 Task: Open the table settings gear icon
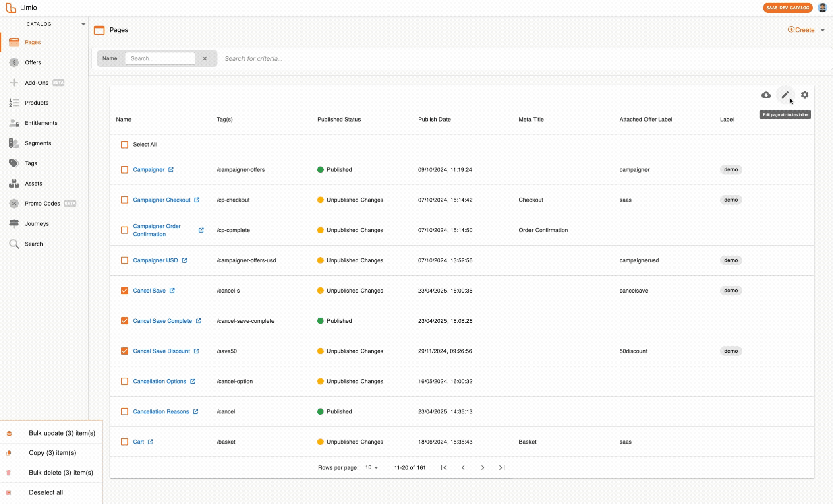coord(804,95)
